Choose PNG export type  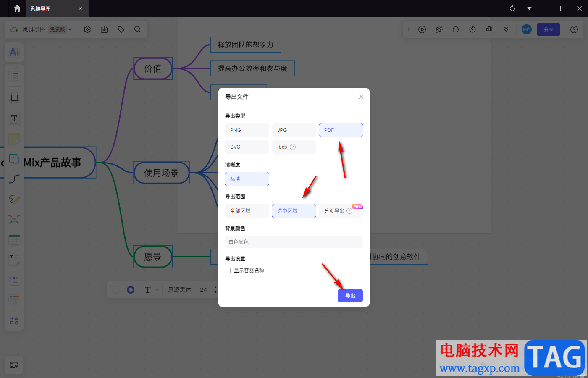(x=247, y=130)
